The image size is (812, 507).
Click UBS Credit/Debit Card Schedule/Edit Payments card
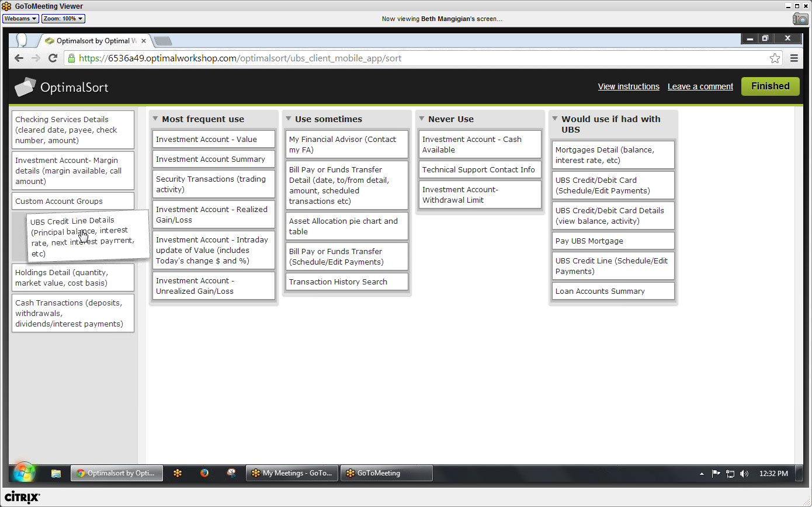[613, 185]
